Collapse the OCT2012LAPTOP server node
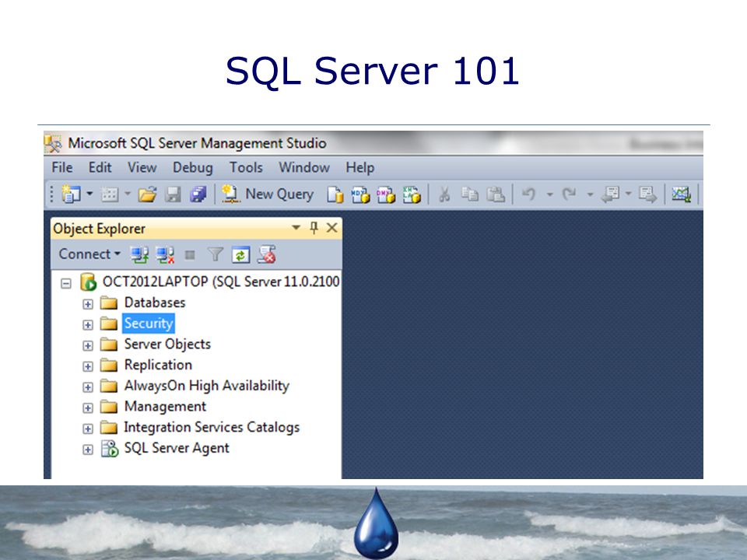The image size is (747, 560). tap(66, 283)
